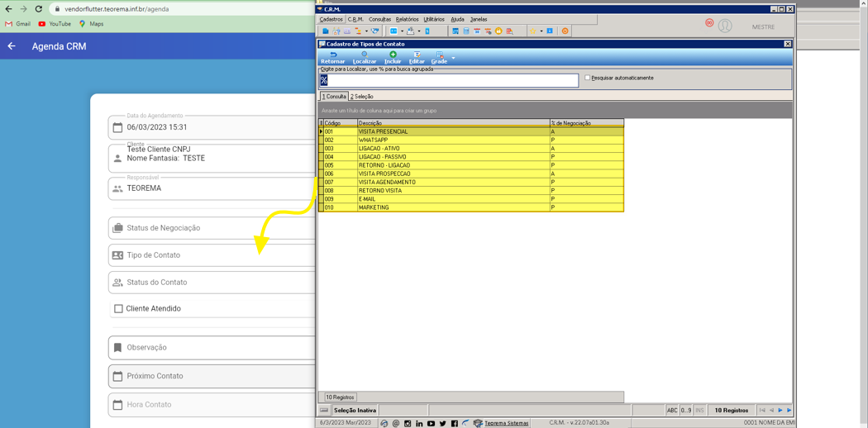Reload the browser page
The height and width of the screenshot is (428, 868).
tap(38, 9)
